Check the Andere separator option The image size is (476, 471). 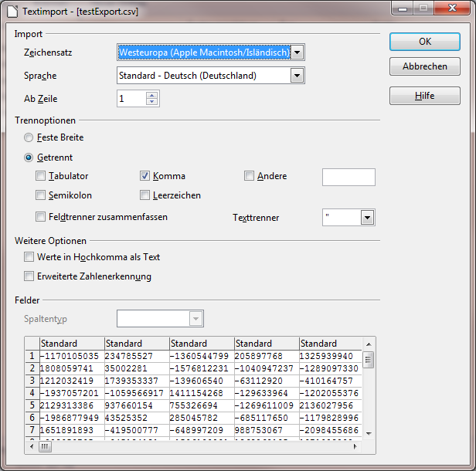249,176
